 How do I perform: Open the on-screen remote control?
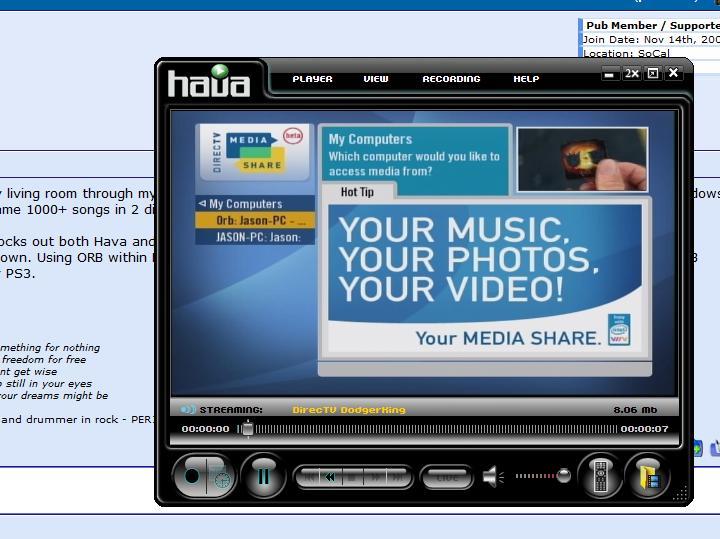(600, 477)
